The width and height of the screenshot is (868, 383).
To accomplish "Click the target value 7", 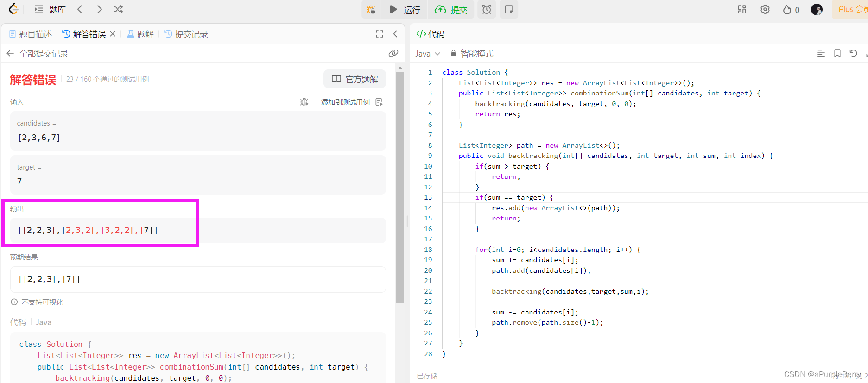I will pos(19,182).
